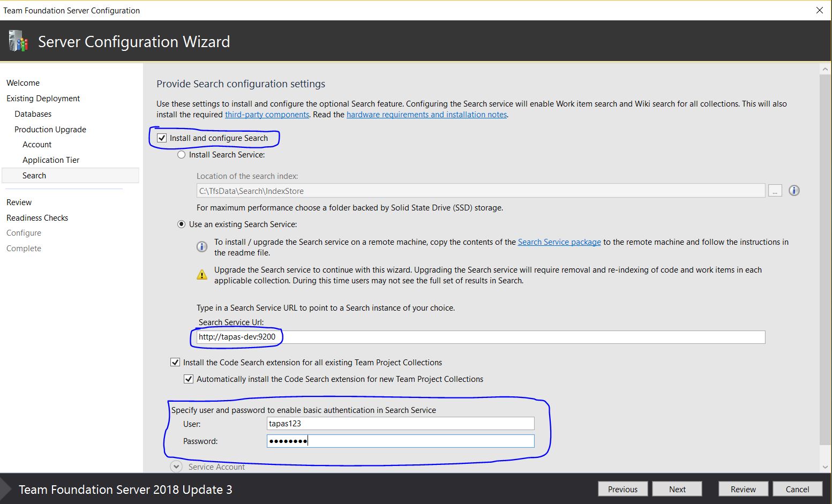Screen dimensions: 832x504
Task: Open the hardware requirements and installation notes
Action: coord(426,114)
